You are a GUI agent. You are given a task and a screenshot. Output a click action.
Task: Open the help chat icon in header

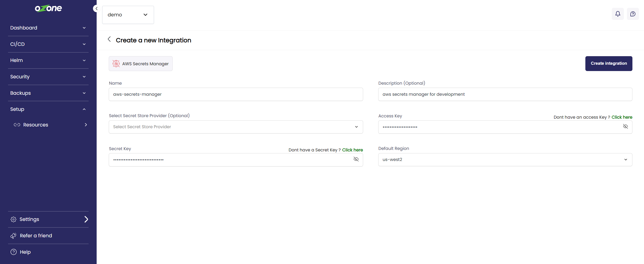[x=633, y=14]
